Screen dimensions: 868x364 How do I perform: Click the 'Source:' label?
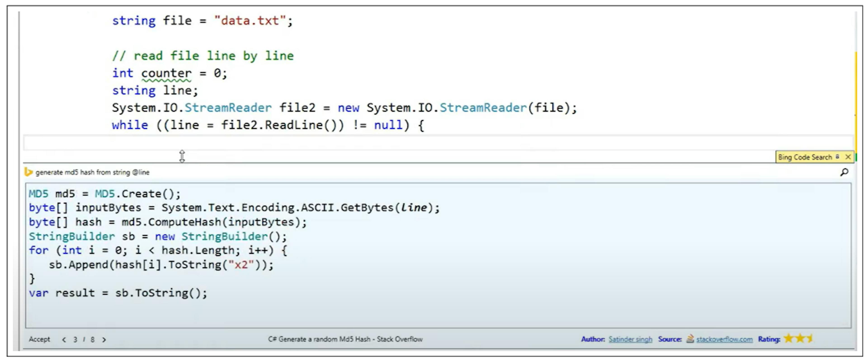click(670, 339)
